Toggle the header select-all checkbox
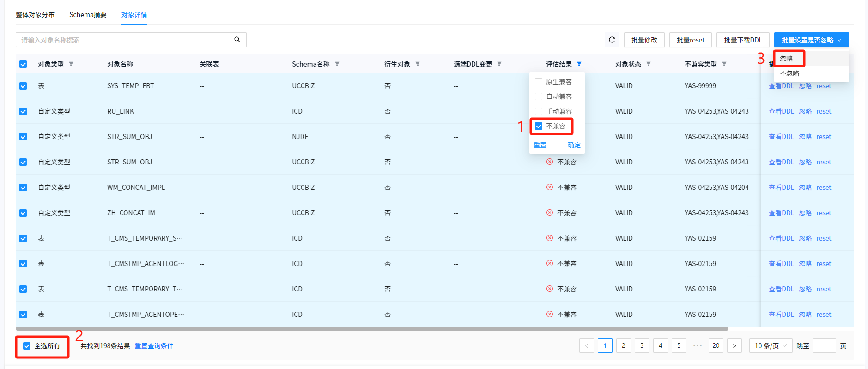 coord(23,64)
